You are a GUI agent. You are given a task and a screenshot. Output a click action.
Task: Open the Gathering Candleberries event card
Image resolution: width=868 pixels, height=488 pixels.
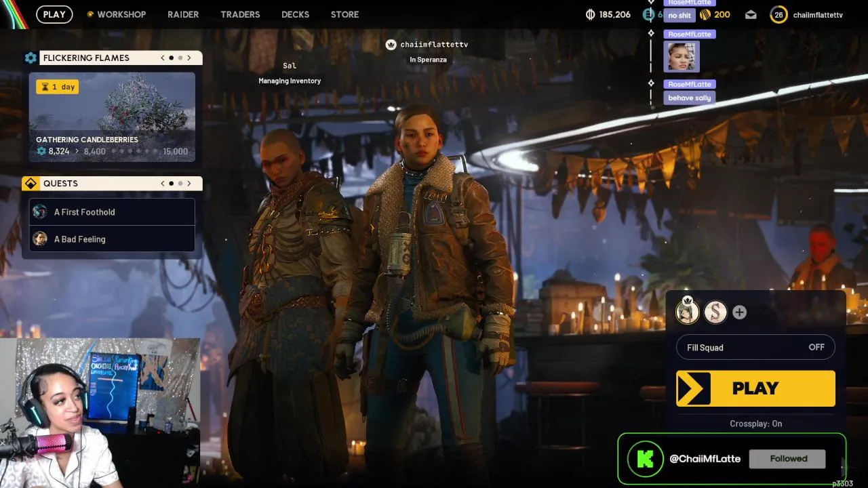pyautogui.click(x=112, y=117)
